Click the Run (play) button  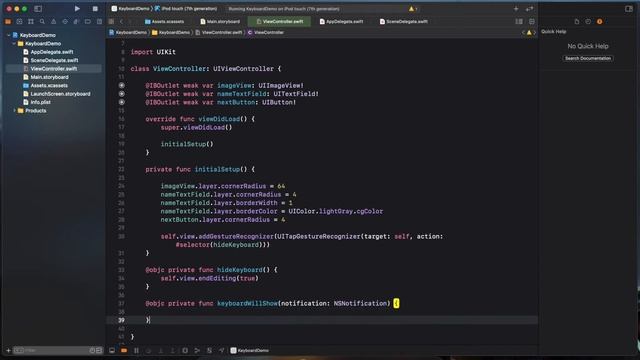click(77, 9)
